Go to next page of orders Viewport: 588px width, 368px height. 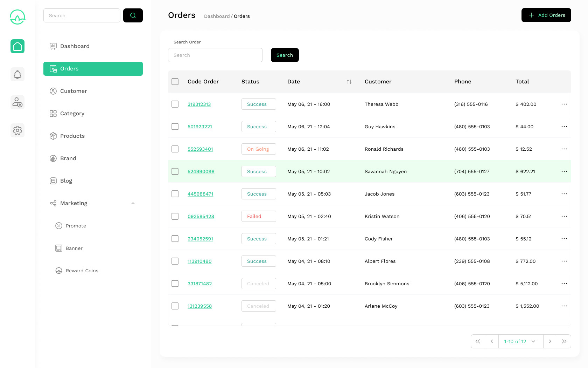pyautogui.click(x=550, y=341)
